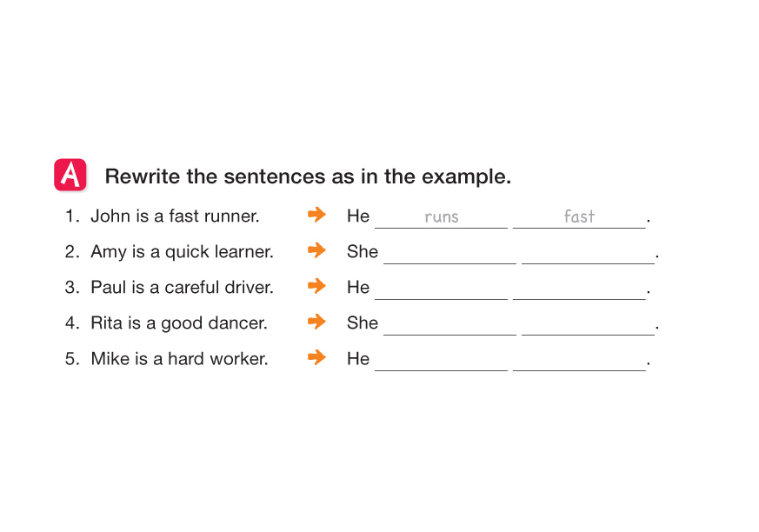Click the sentence "John is a fast runner."
The image size is (759, 532).
pyautogui.click(x=175, y=216)
